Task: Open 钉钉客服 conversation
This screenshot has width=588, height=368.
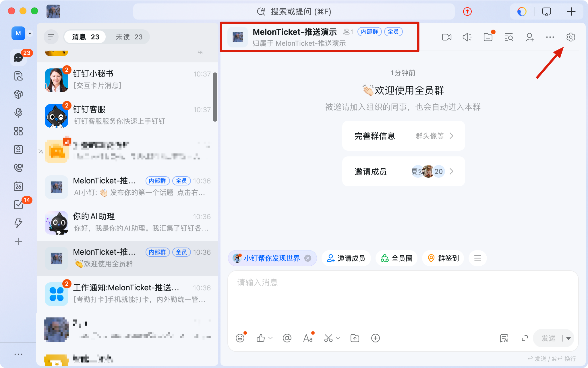Action: point(127,116)
